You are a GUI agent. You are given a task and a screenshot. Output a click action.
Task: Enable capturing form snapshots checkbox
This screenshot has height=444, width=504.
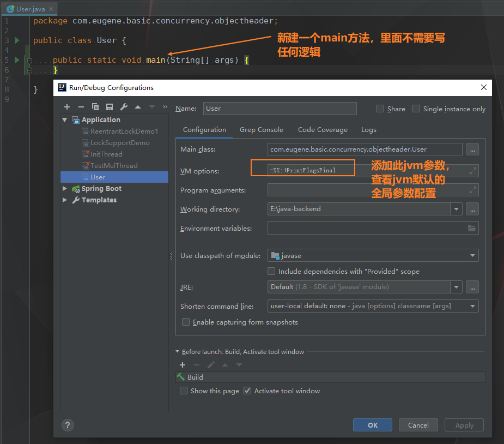point(186,322)
